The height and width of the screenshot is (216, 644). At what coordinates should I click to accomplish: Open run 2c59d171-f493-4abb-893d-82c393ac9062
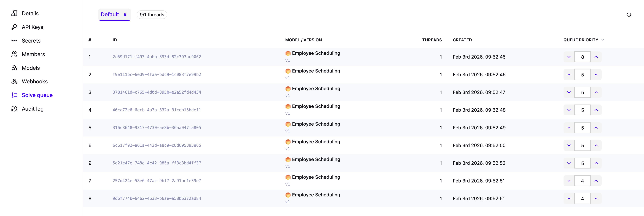coord(157,57)
